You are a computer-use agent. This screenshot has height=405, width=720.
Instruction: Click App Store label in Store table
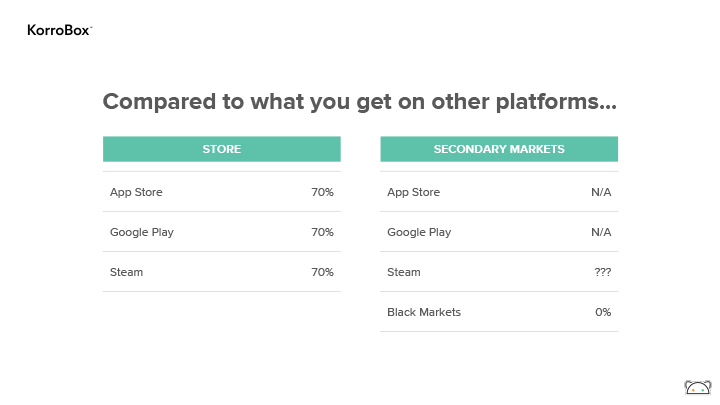[136, 192]
